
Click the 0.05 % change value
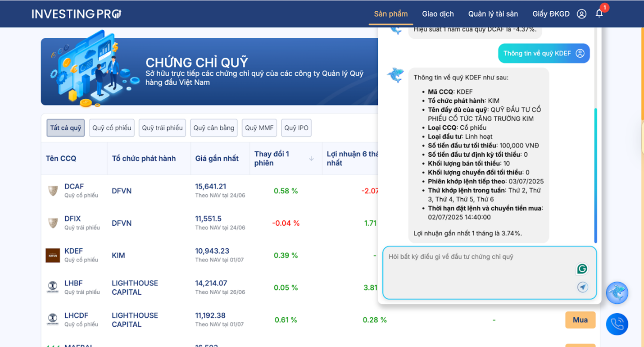coord(286,288)
